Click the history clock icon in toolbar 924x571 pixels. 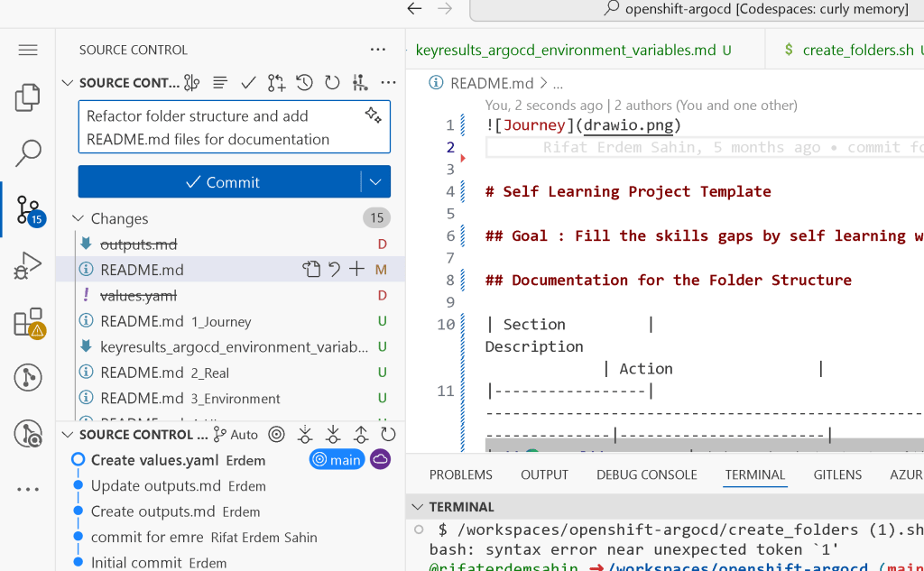click(x=304, y=83)
